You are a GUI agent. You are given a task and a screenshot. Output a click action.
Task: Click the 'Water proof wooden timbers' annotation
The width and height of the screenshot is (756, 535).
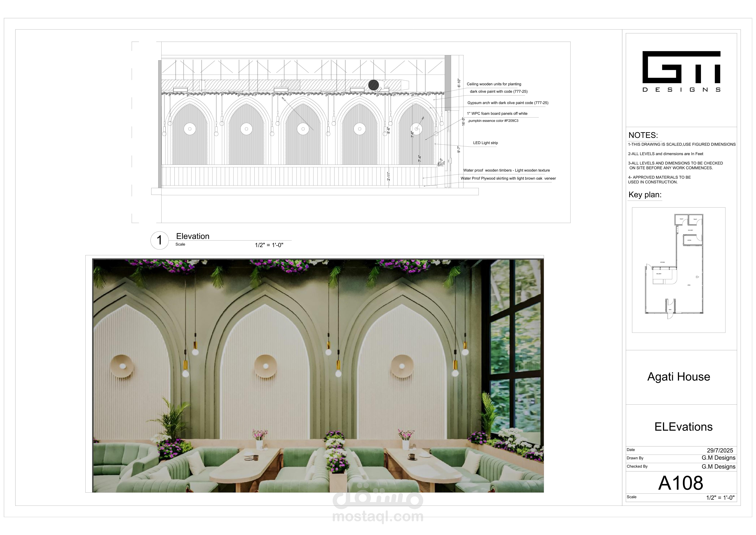click(x=506, y=170)
